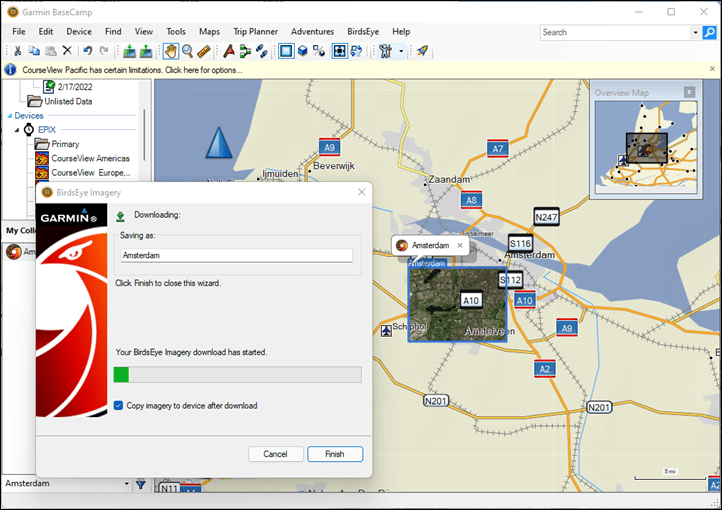
Task: Open the Maps menu
Action: (210, 32)
